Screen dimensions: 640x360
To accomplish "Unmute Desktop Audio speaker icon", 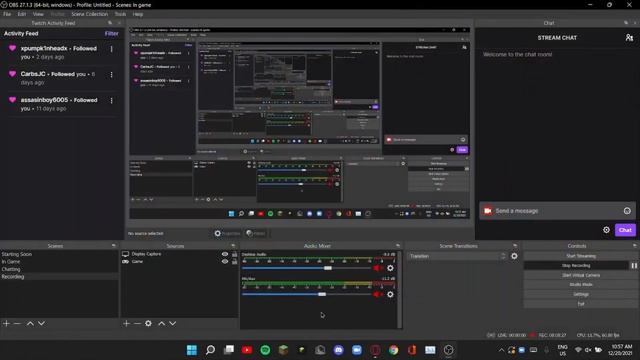I will click(x=377, y=268).
